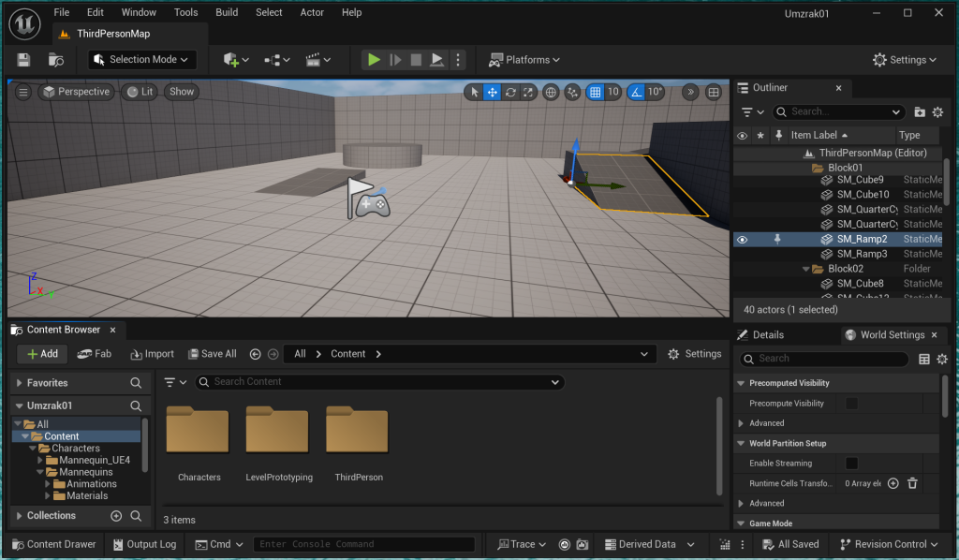Open the content filter icon beside Search Content
Viewport: 959px width, 560px height.
tap(175, 382)
